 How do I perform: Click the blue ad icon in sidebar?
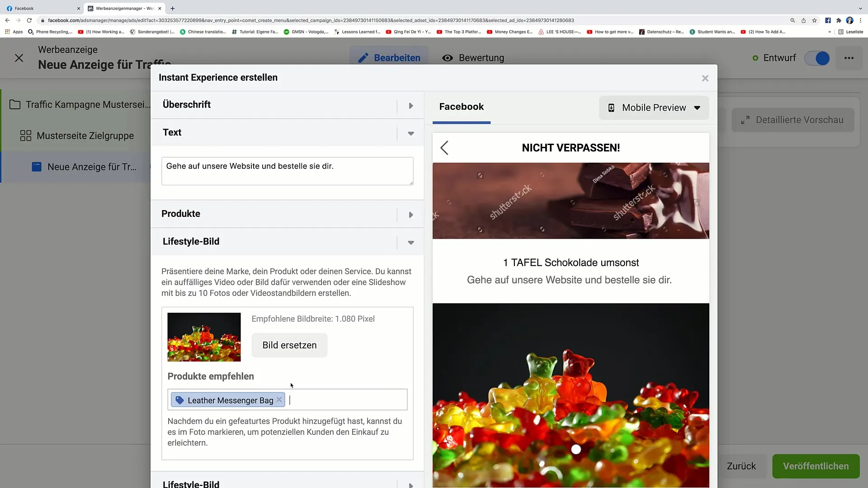(x=37, y=167)
